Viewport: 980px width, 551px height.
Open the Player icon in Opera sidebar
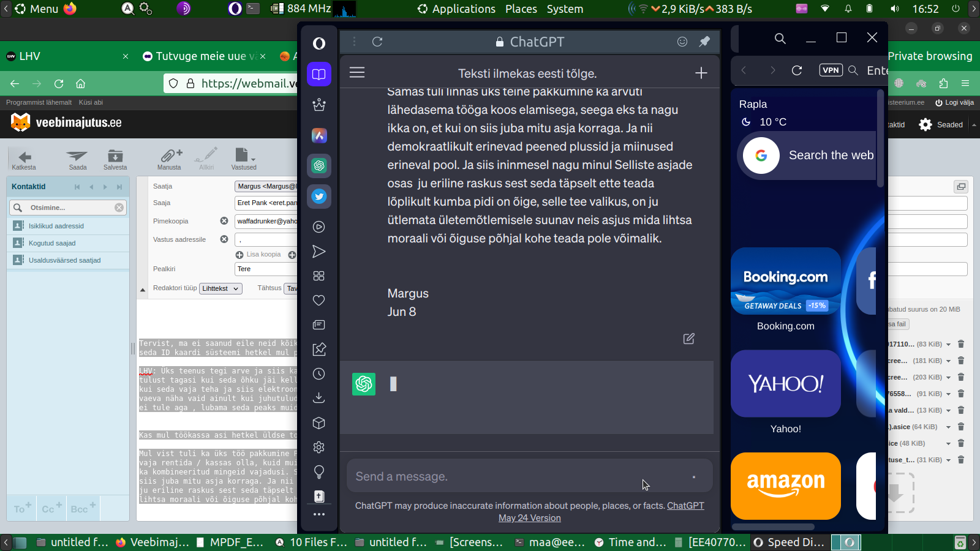318,227
